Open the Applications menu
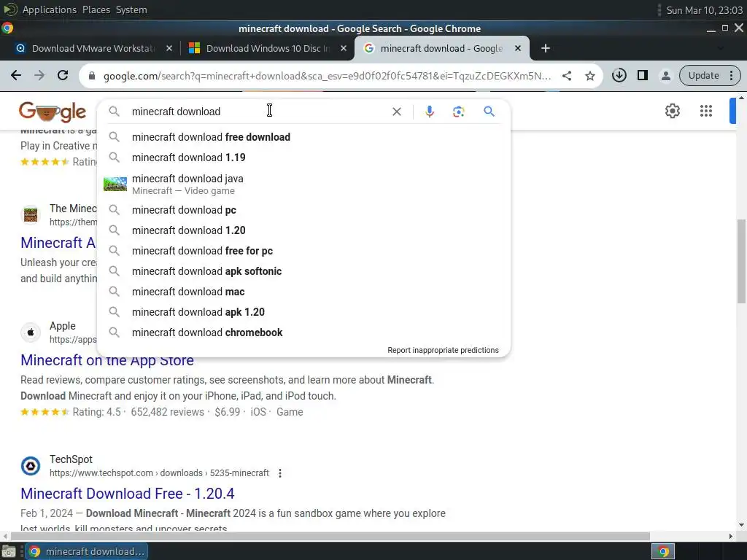 [x=49, y=9]
